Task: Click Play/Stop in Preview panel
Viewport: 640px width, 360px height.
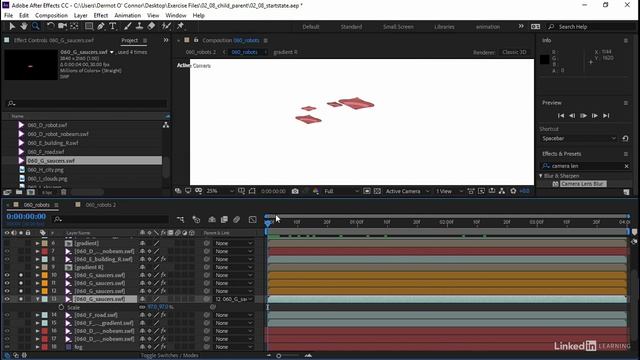Action: (583, 116)
